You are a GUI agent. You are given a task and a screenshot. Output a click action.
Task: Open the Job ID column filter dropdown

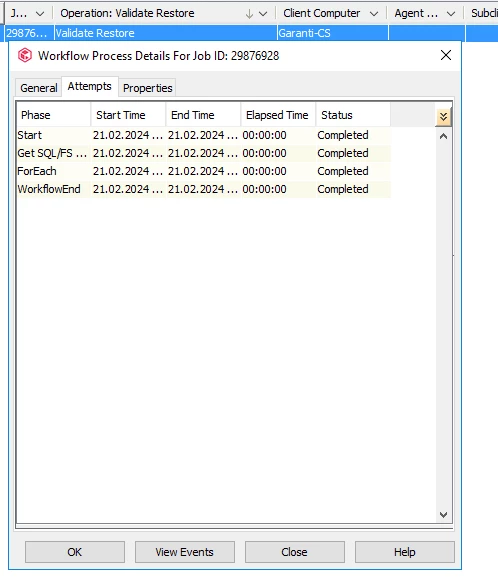(40, 14)
